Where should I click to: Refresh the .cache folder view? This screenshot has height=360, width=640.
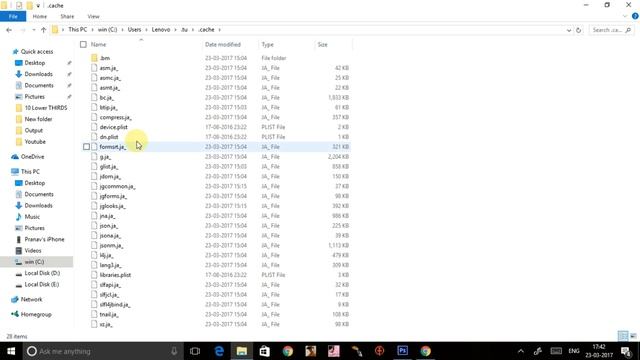578,30
